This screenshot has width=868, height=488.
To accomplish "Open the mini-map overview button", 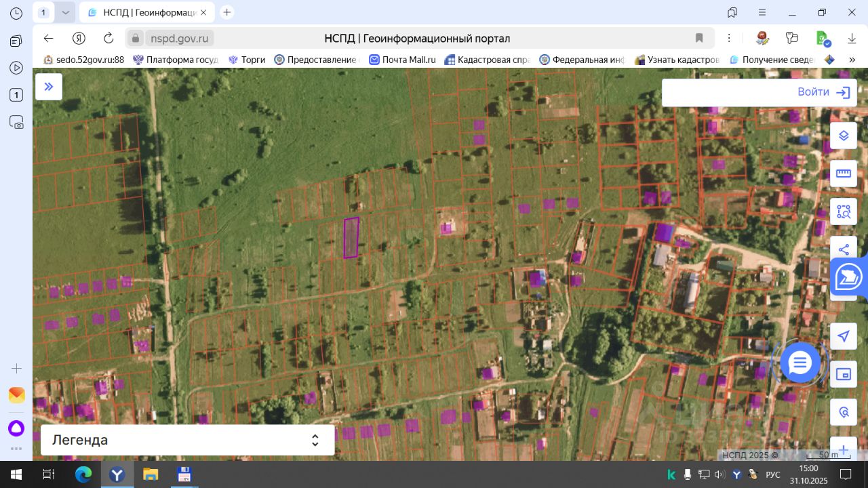I will tap(844, 374).
